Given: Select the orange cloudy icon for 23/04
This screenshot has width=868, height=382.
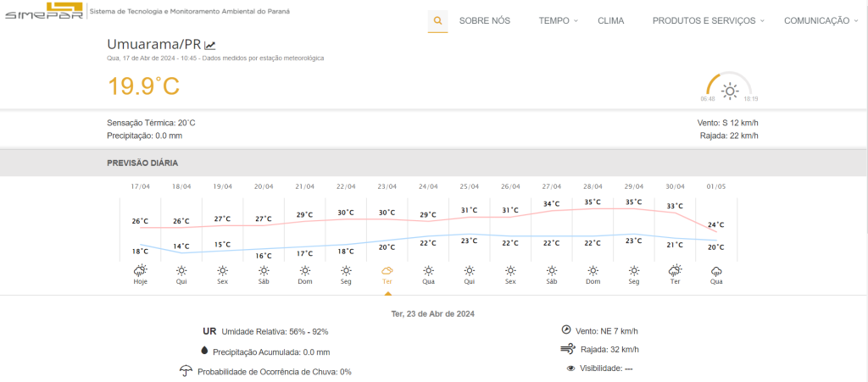Looking at the screenshot, I should click(387, 270).
